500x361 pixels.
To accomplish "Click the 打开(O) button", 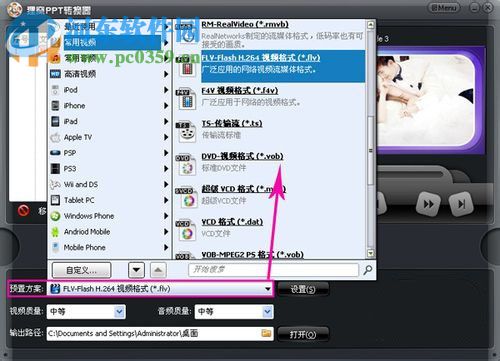I will [303, 334].
